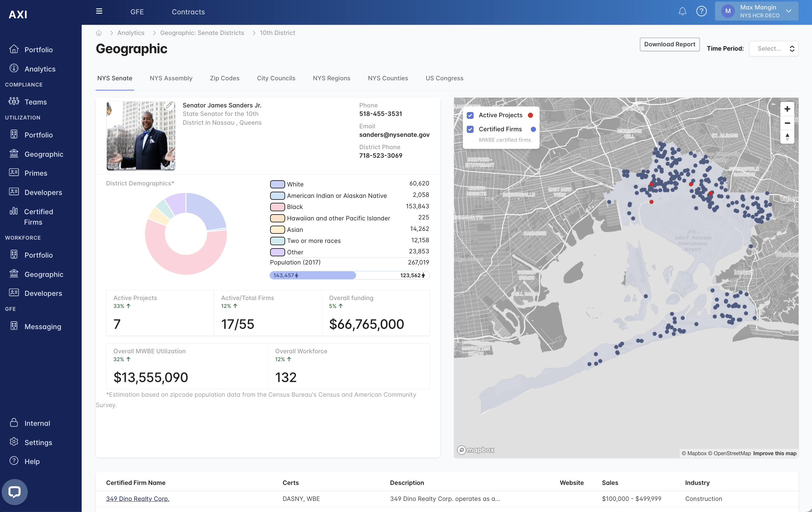Open the Time Period select dropdown
Viewport: 812px width, 512px height.
(x=773, y=49)
